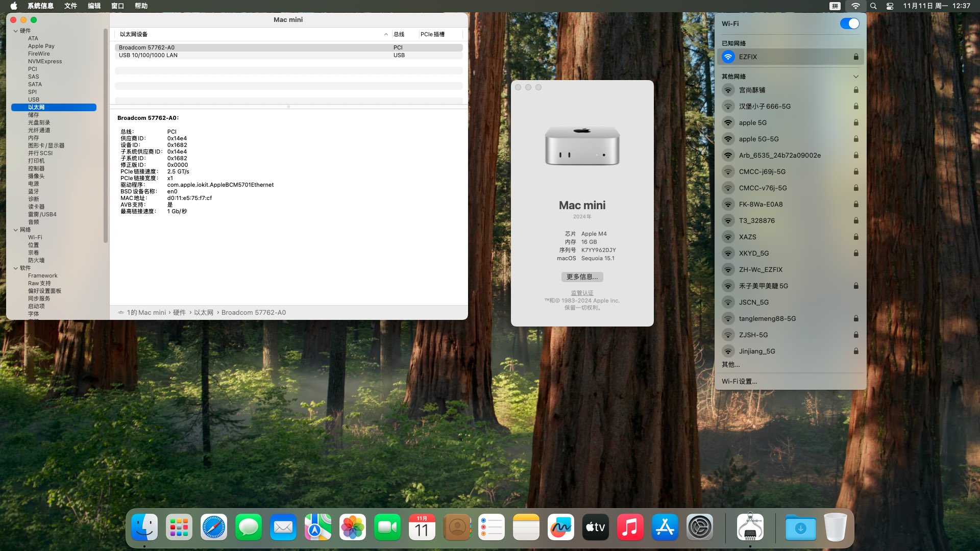
Task: Select connected network EZFIX
Action: point(790,57)
